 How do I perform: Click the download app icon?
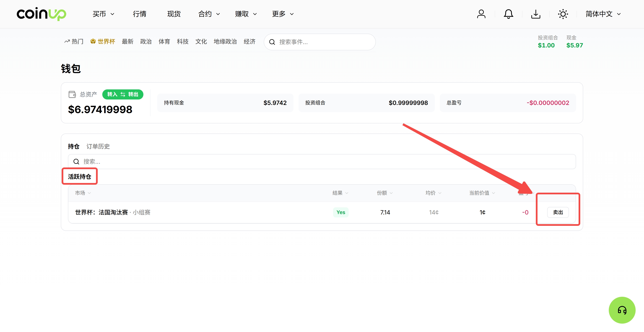pyautogui.click(x=535, y=14)
